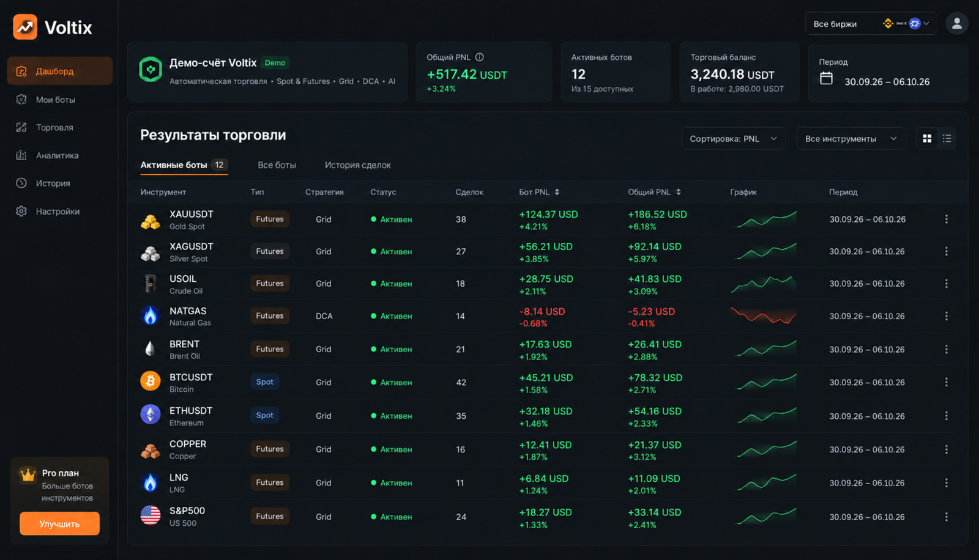Click the crown icon in Pro план
The image size is (979, 560).
tap(28, 475)
